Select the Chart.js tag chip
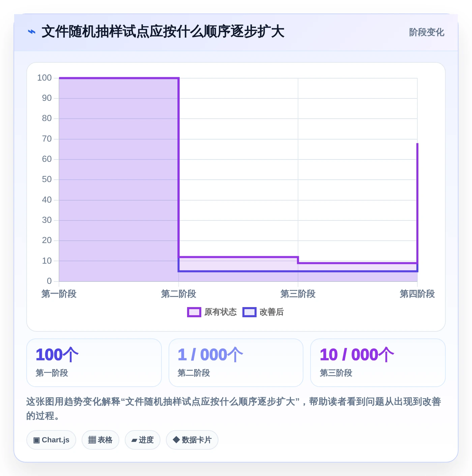This screenshot has height=476, width=472. point(51,440)
